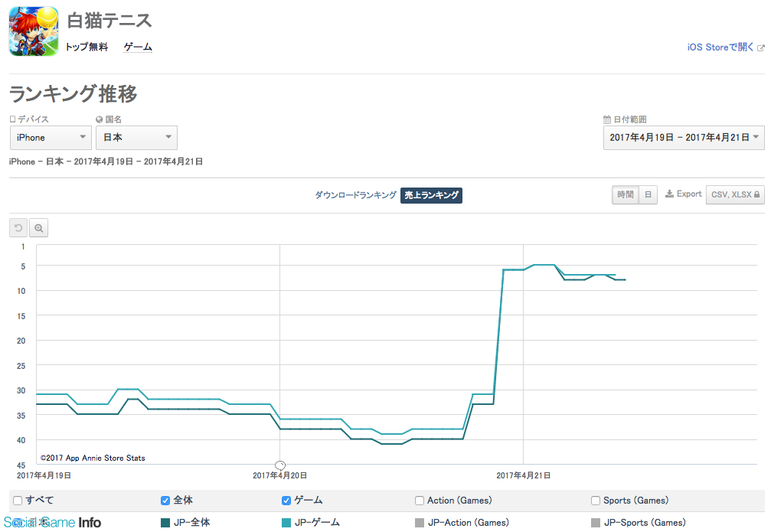Click the JP-ゲーム teal legend swatch
Viewport: 771px width, 532px height.
point(286,523)
